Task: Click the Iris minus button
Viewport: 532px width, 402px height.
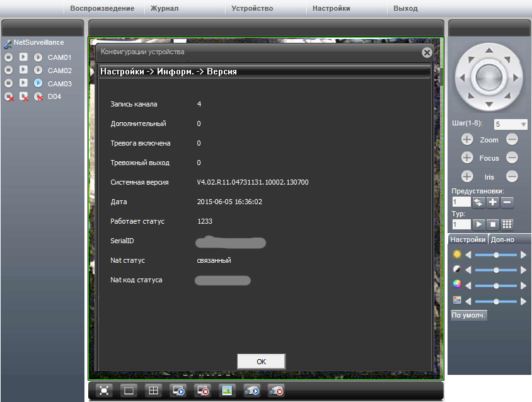Action: pos(512,176)
